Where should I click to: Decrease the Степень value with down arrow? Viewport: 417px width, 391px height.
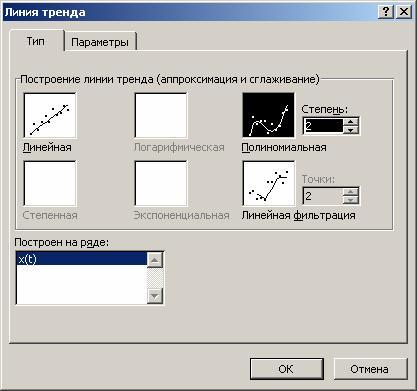pyautogui.click(x=350, y=130)
